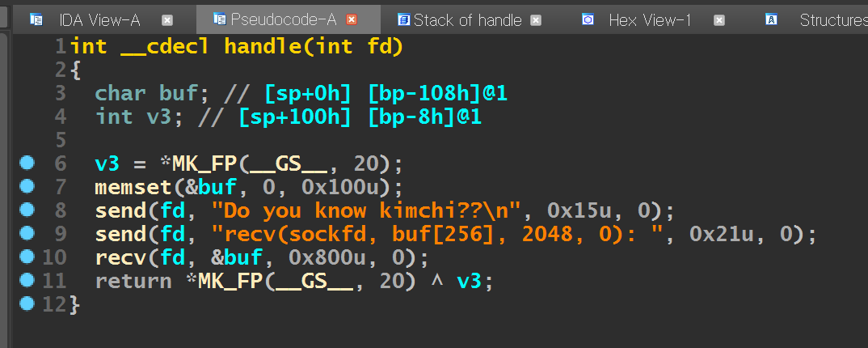Image resolution: width=868 pixels, height=348 pixels.
Task: Click the Stack of handle tab icon
Action: point(404,19)
